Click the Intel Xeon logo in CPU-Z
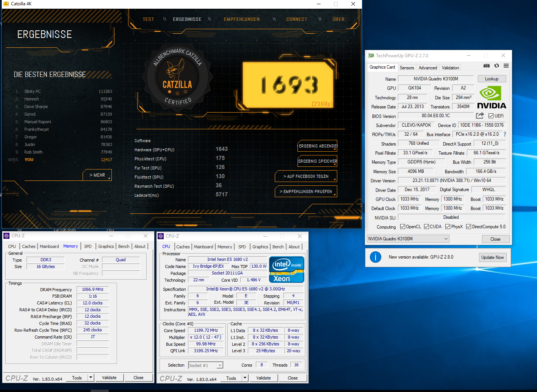 (287, 270)
